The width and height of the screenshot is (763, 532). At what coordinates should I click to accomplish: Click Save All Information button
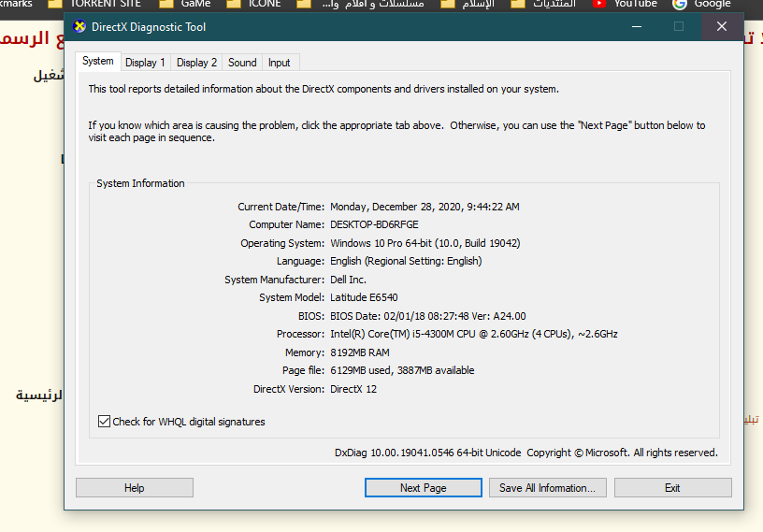pyautogui.click(x=547, y=488)
